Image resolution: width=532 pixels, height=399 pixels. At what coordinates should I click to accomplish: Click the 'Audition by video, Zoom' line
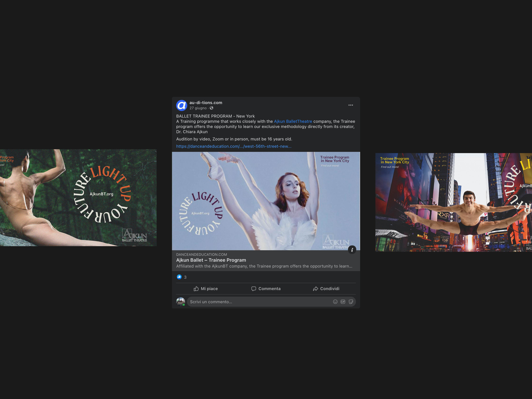tap(234, 139)
